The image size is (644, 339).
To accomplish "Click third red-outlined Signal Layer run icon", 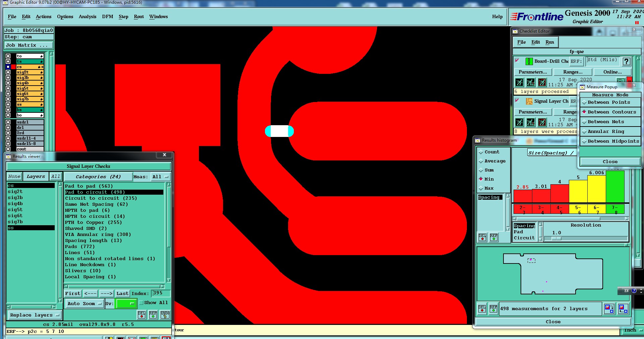I will coord(542,122).
